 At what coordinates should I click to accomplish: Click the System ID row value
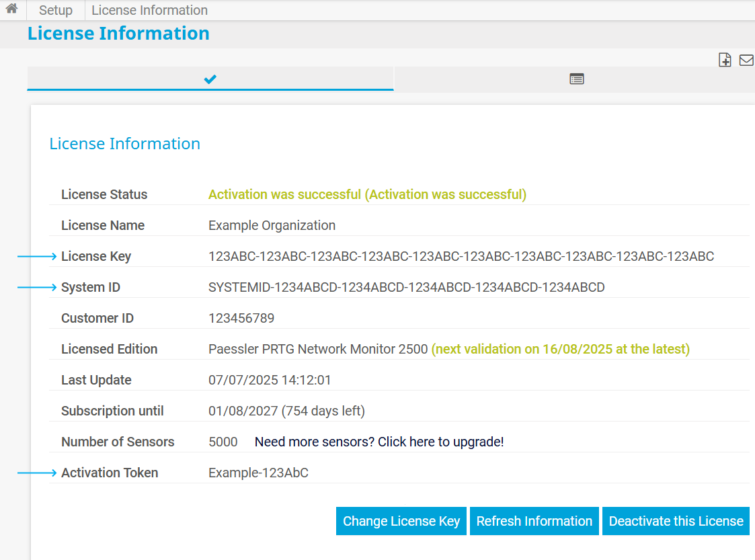406,287
